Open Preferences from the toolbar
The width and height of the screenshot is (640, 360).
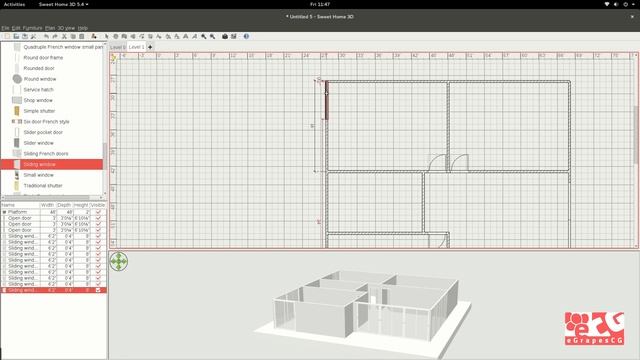click(33, 36)
